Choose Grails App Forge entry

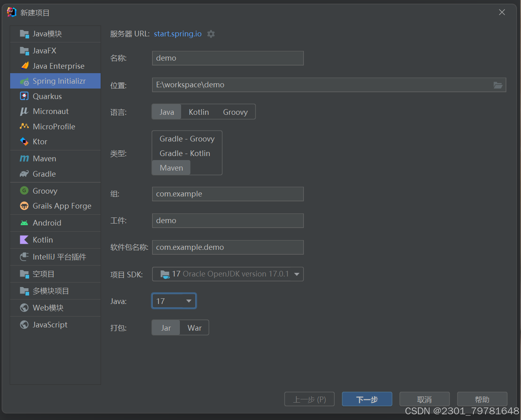click(x=55, y=206)
